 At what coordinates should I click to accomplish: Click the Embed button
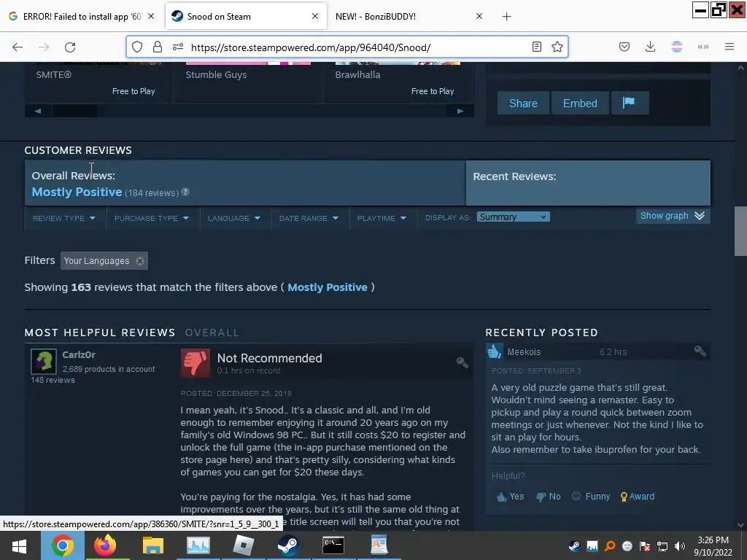(580, 103)
